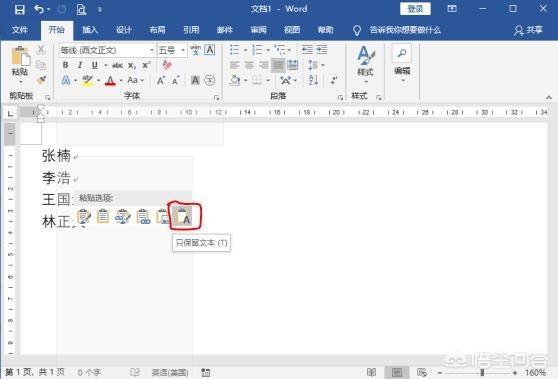This screenshot has height=379, width=558.
Task: Toggle superscript formatting
Action: click(146, 65)
